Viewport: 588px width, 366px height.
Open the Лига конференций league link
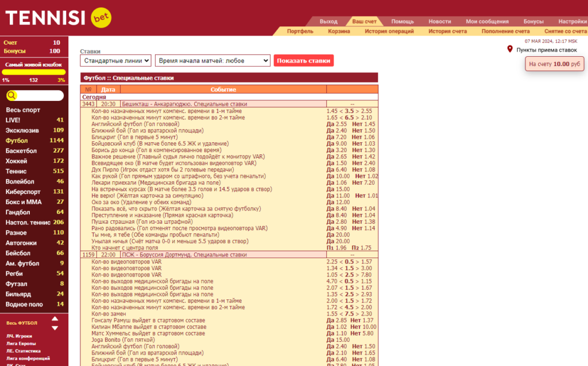28,359
